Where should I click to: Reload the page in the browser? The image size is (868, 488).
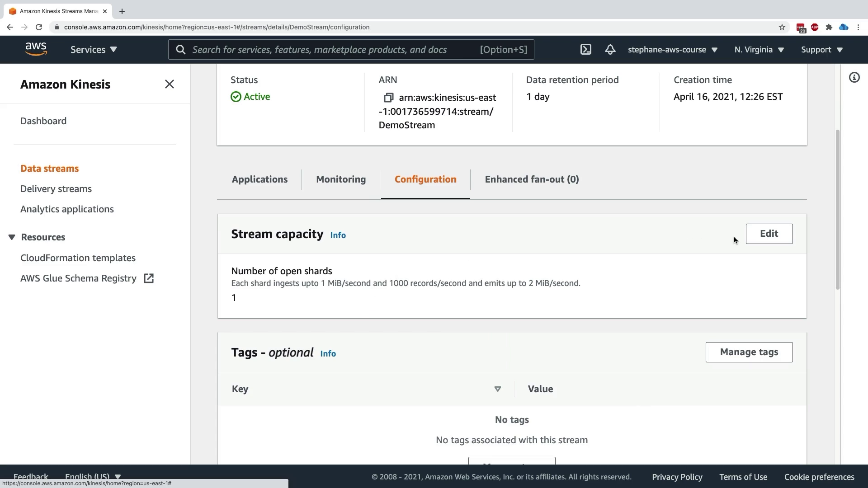coord(39,27)
